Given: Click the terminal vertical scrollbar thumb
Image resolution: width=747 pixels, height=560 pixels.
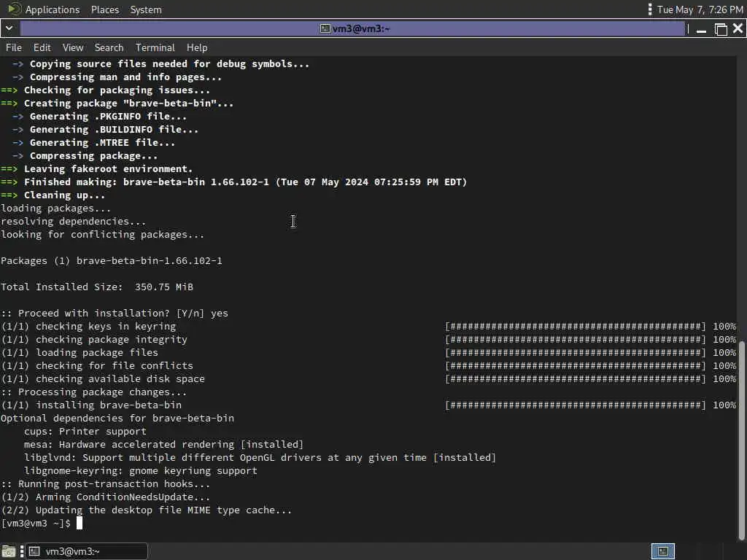Looking at the screenshot, I should coord(742,439).
